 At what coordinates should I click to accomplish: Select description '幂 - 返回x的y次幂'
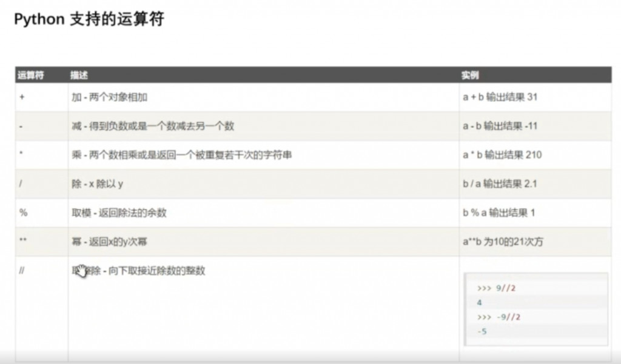pyautogui.click(x=109, y=241)
